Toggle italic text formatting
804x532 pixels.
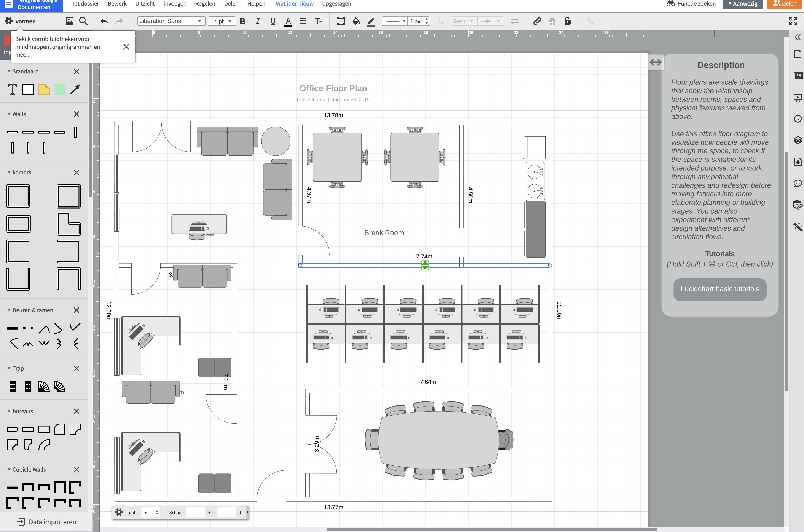click(258, 21)
